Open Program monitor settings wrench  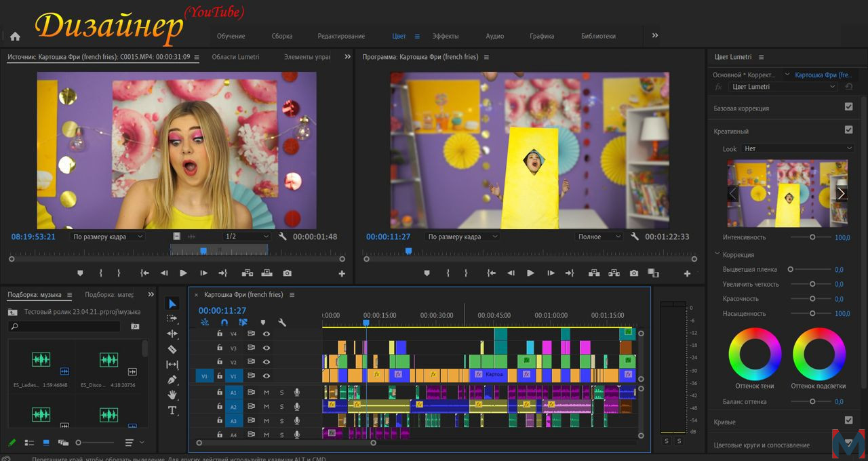click(x=635, y=237)
